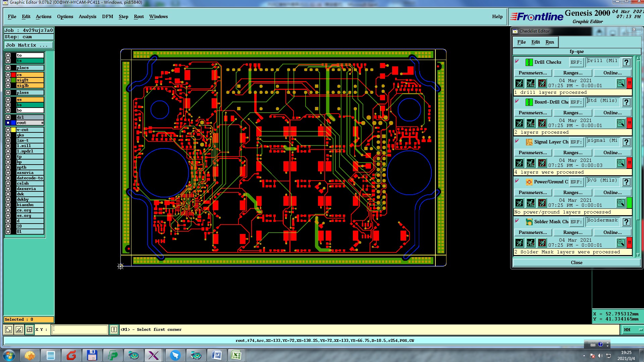Open Excel from the Windows taskbar
The height and width of the screenshot is (362, 644).
pos(236,355)
